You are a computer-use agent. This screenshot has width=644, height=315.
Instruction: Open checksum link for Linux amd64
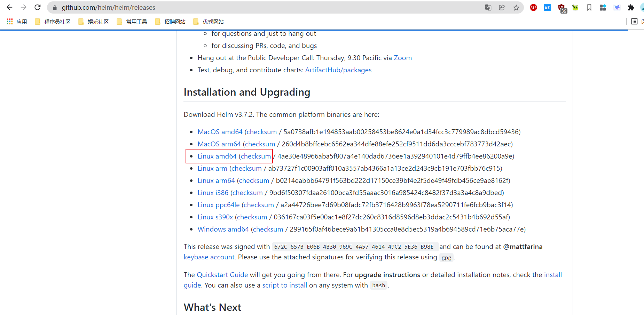pos(256,156)
